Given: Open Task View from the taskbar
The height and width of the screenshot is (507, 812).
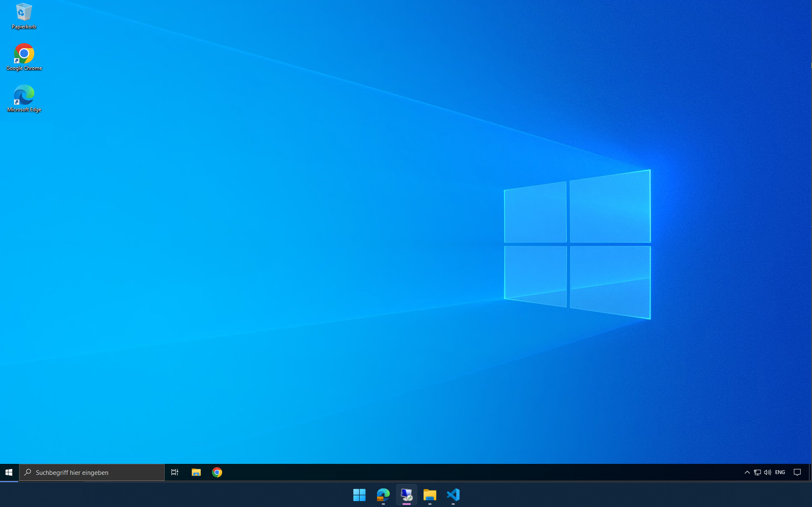Looking at the screenshot, I should pos(174,472).
